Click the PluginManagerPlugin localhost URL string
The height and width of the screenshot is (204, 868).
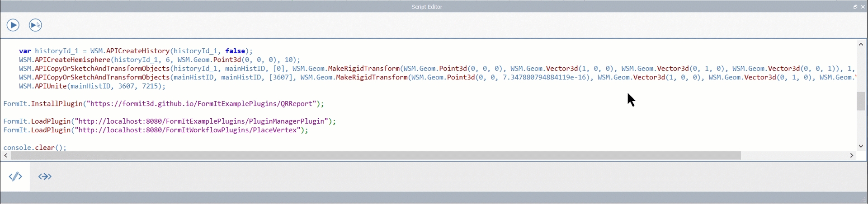pyautogui.click(x=202, y=121)
